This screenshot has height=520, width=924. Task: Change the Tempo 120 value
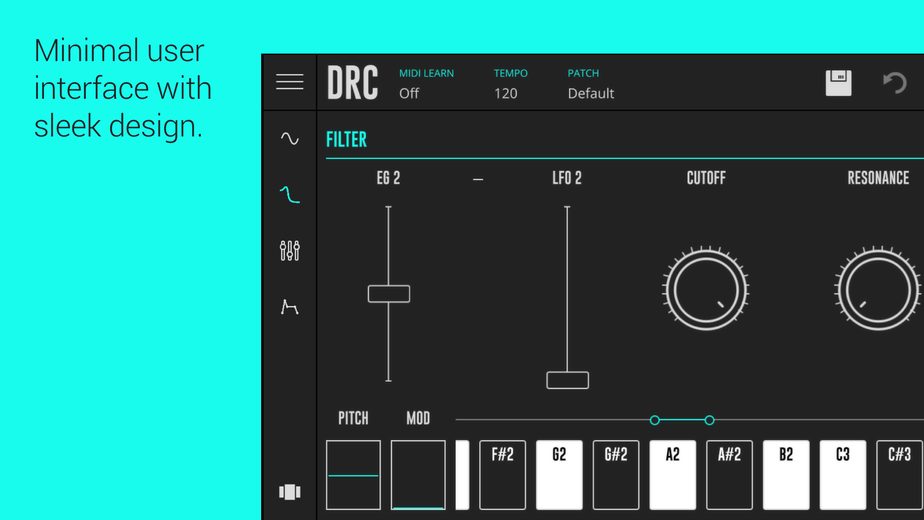[510, 83]
